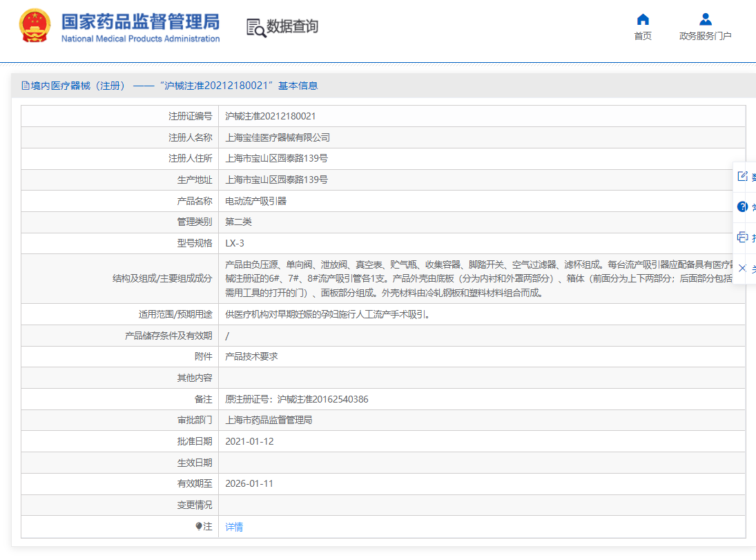Click the edit note icon in the side panel
Image resolution: width=756 pixels, height=560 pixels.
point(742,176)
